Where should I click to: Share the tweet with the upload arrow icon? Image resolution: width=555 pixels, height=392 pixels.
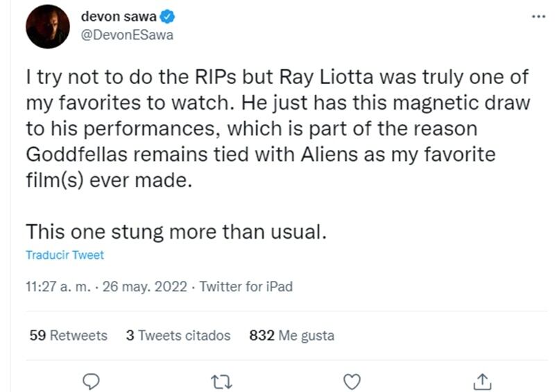484,381
